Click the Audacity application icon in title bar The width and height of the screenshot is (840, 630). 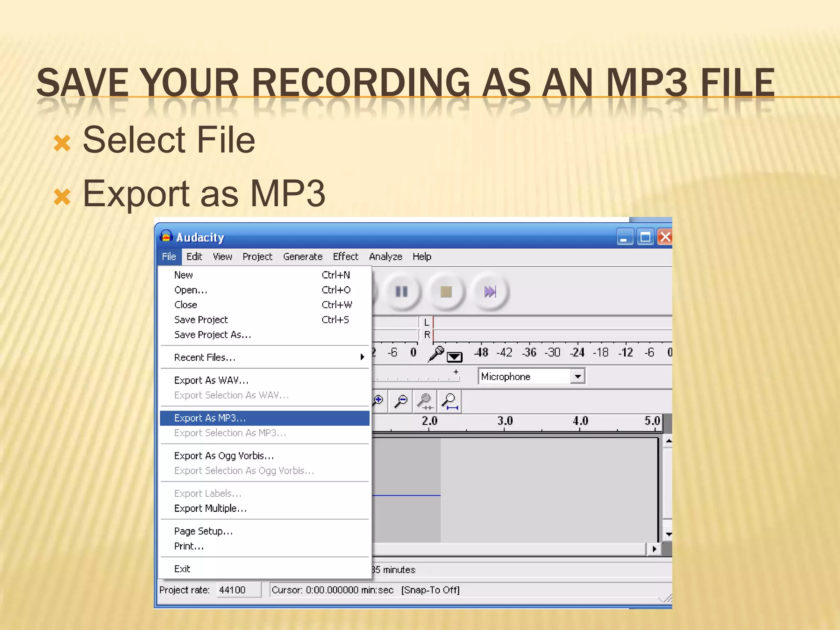point(166,237)
